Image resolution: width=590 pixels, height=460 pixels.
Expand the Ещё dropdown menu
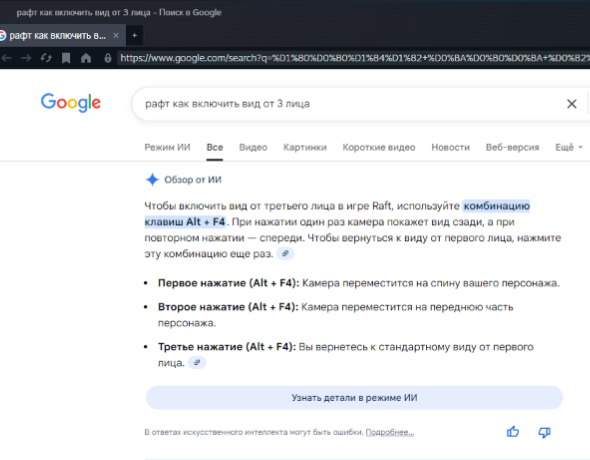[569, 147]
